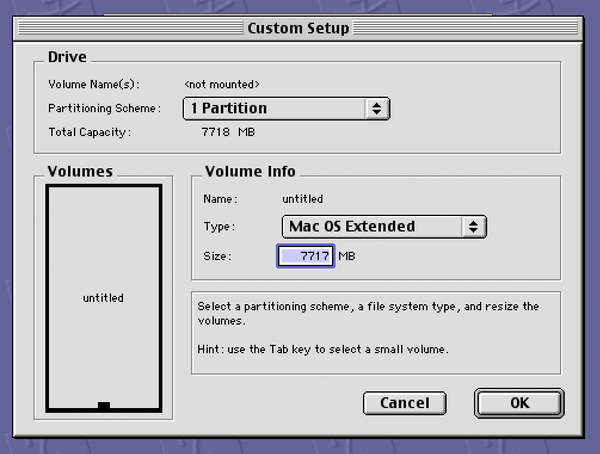Click the resize handle at the volume's bottom edge

(x=104, y=406)
